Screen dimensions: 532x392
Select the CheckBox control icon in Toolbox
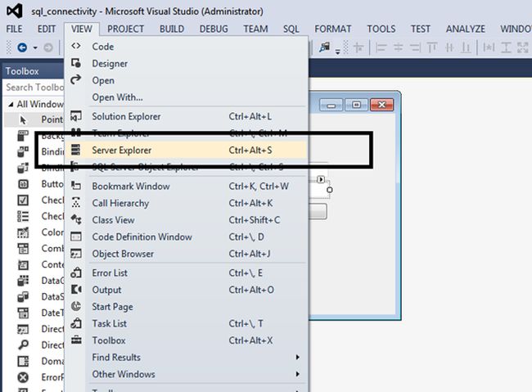point(23,201)
